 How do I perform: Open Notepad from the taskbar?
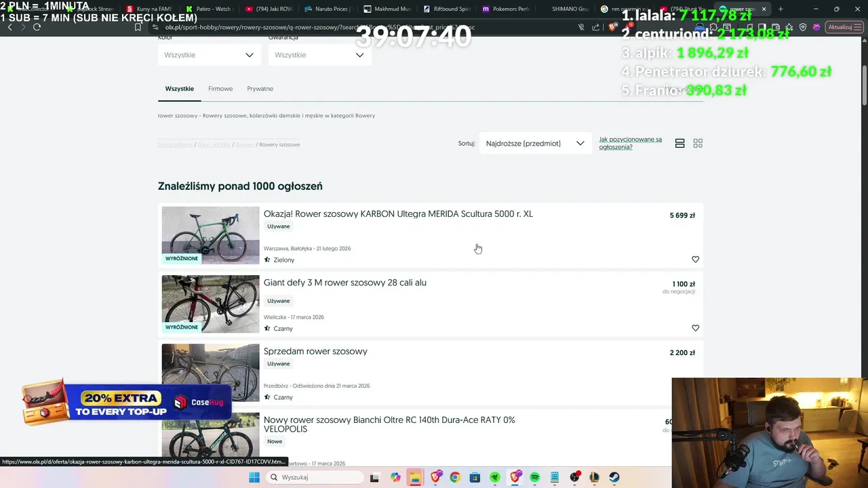(x=555, y=477)
